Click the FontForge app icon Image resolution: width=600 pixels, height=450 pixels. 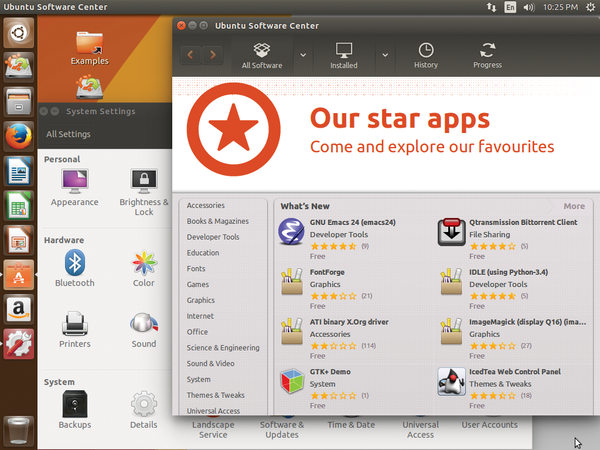292,281
